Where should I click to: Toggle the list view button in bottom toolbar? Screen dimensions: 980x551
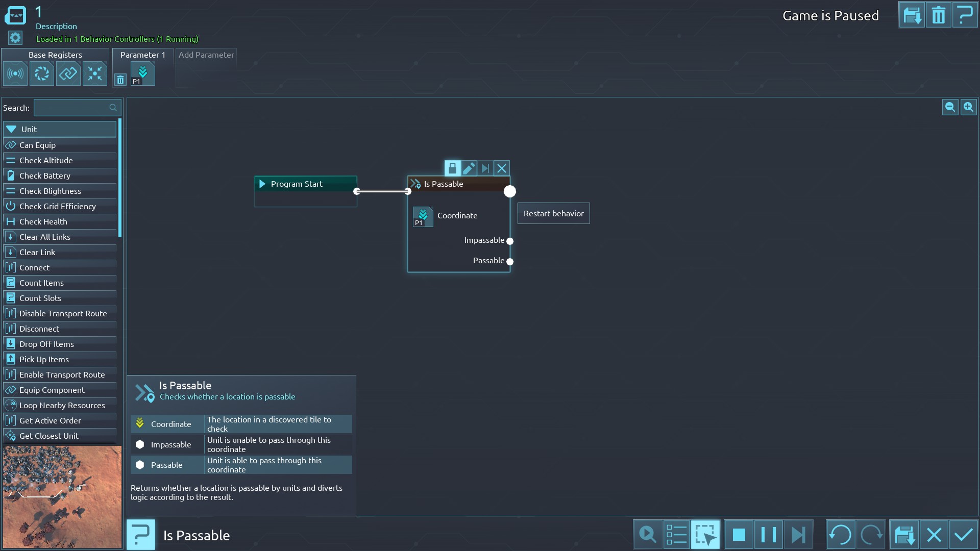tap(676, 535)
